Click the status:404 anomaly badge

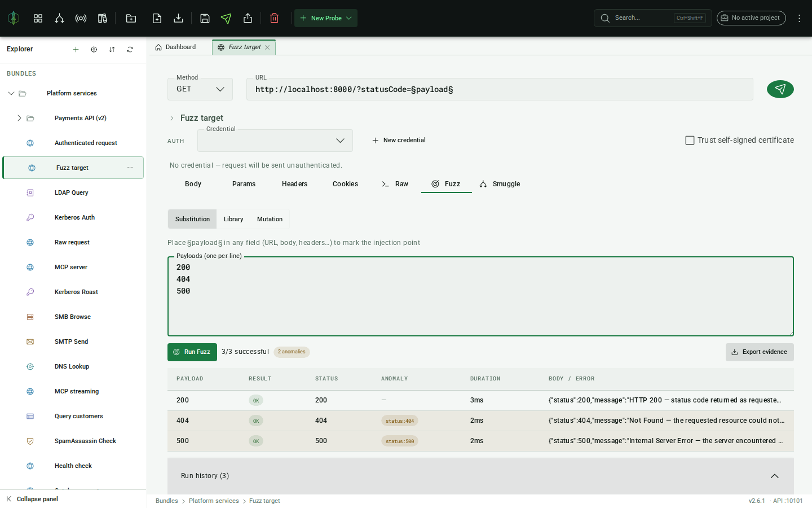tap(400, 421)
